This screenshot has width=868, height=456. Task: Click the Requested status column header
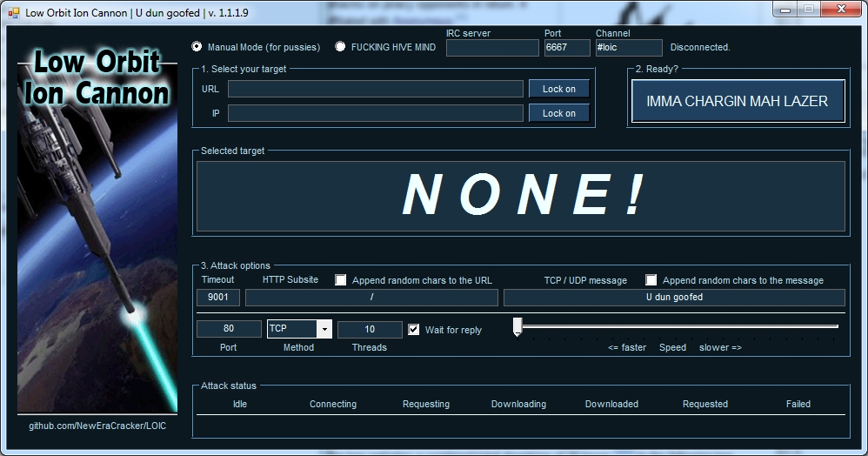704,404
